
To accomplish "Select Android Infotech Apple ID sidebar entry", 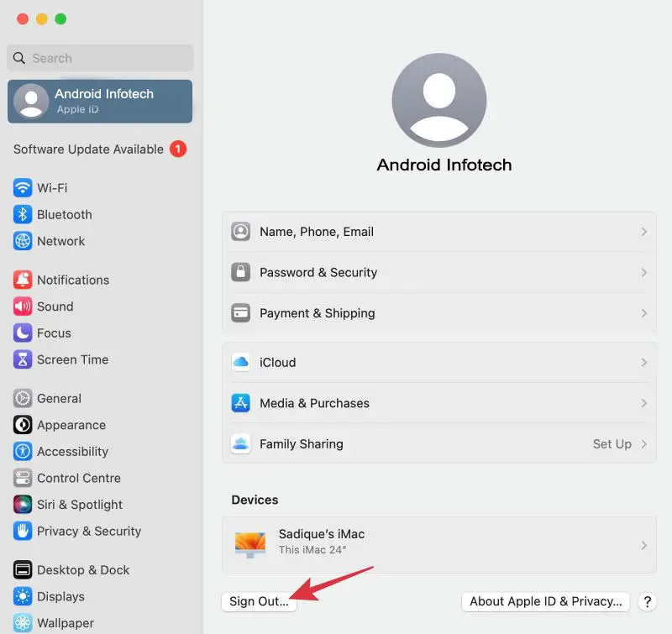I will tap(100, 102).
